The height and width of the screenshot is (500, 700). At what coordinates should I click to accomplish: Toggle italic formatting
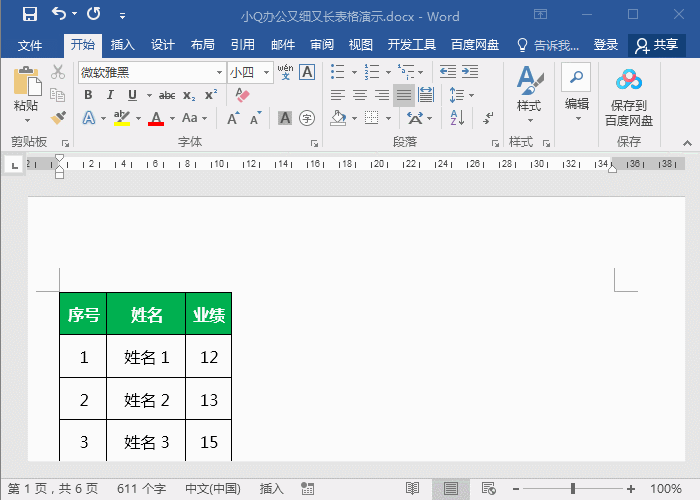coord(110,95)
